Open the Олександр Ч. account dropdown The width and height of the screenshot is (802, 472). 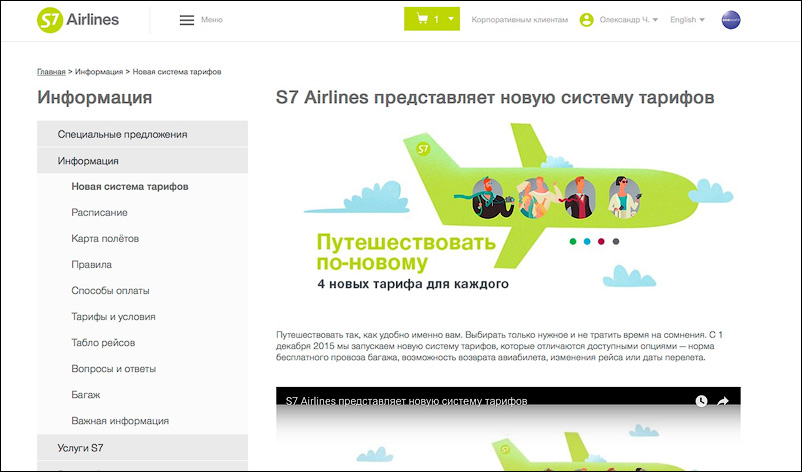click(629, 19)
